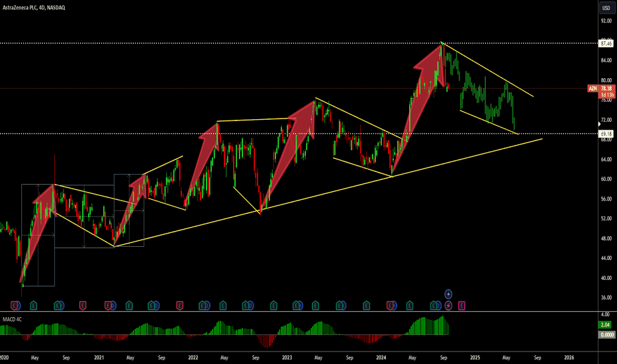Click the green earnings marker above May 2024

point(410,305)
